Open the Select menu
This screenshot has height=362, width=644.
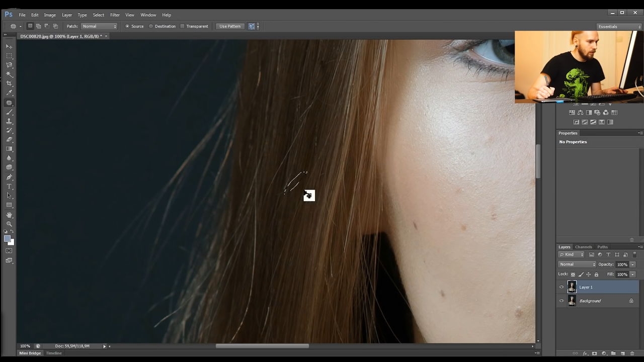tap(99, 15)
